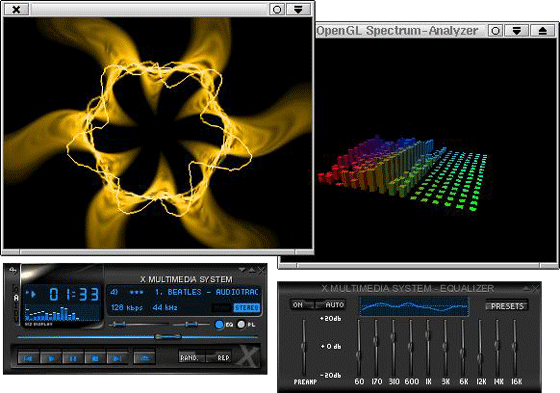
Task: Click the down-arrow button on Spectrum-Analyzer window
Action: click(516, 31)
